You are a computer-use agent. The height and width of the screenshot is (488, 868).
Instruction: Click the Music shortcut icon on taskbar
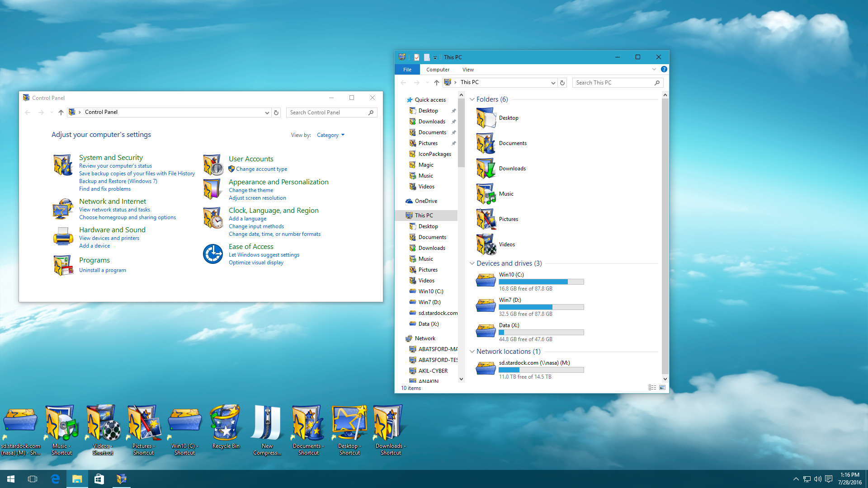pos(61,429)
